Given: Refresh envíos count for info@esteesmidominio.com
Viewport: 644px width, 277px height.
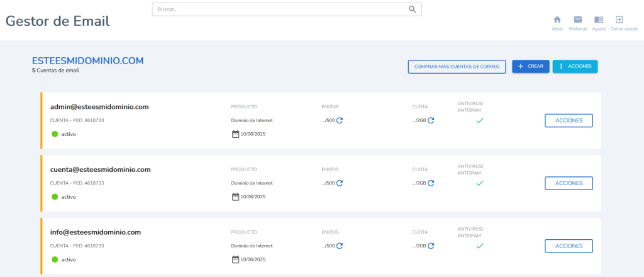Looking at the screenshot, I should click(340, 246).
